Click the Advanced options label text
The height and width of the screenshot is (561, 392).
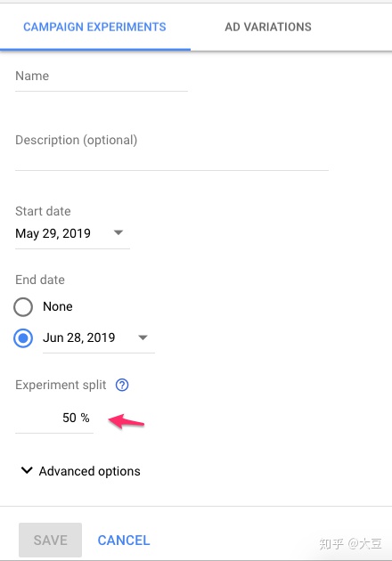(x=90, y=471)
